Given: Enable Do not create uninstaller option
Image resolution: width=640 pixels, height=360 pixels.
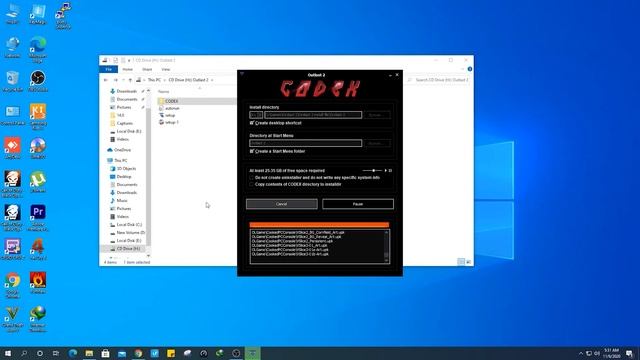Looking at the screenshot, I should (x=251, y=178).
